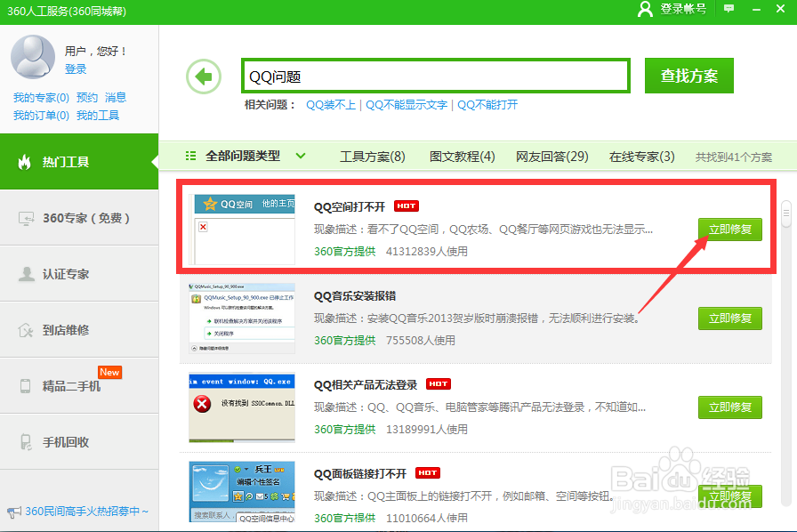The image size is (797, 532).
Task: Open the 精品二手机 sidebar section
Action: tap(79, 386)
